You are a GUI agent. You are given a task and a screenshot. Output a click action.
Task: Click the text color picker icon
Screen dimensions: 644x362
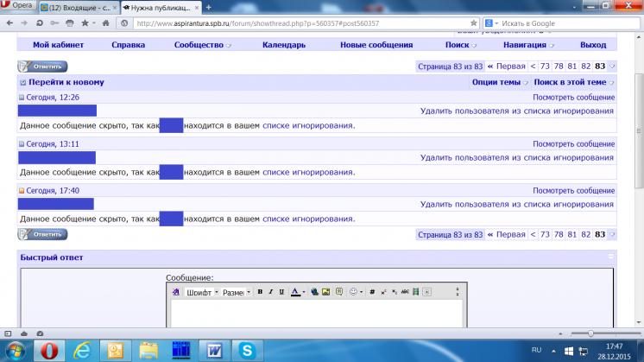[296, 292]
